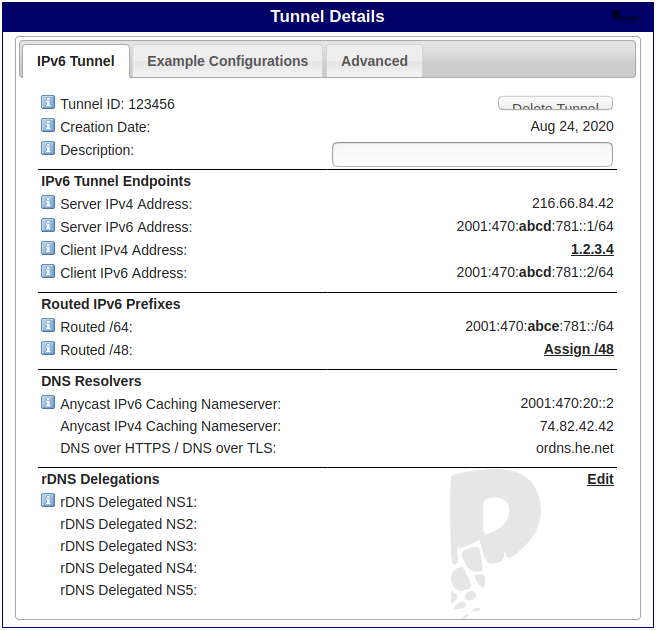The height and width of the screenshot is (630, 656).
Task: Select the 216.66.84.42 server address
Action: click(573, 203)
